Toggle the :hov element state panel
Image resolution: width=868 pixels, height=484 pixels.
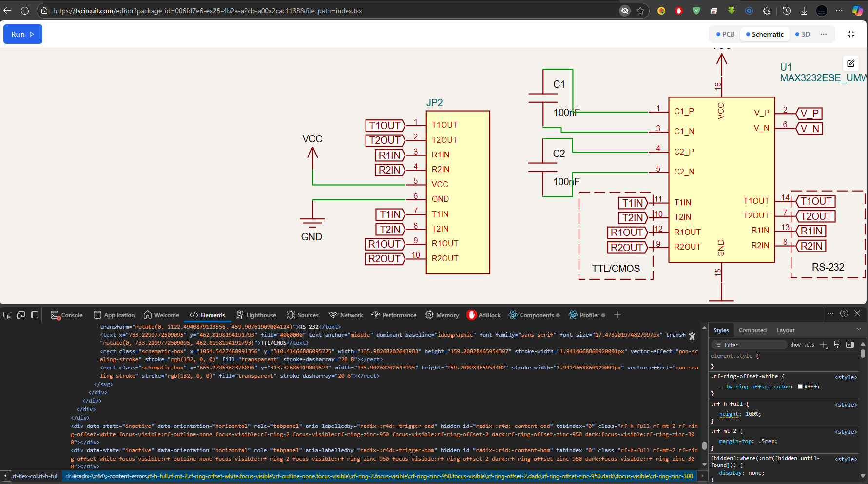tap(795, 345)
